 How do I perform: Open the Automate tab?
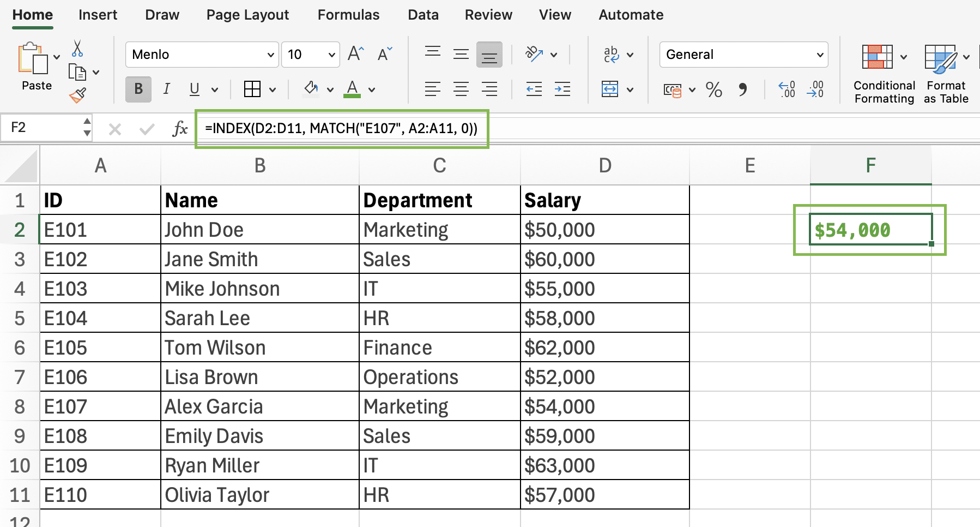(x=631, y=15)
